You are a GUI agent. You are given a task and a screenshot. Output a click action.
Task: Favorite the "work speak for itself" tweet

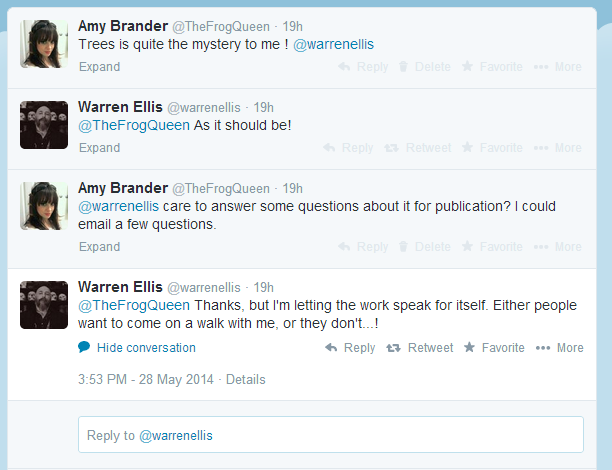tap(494, 347)
